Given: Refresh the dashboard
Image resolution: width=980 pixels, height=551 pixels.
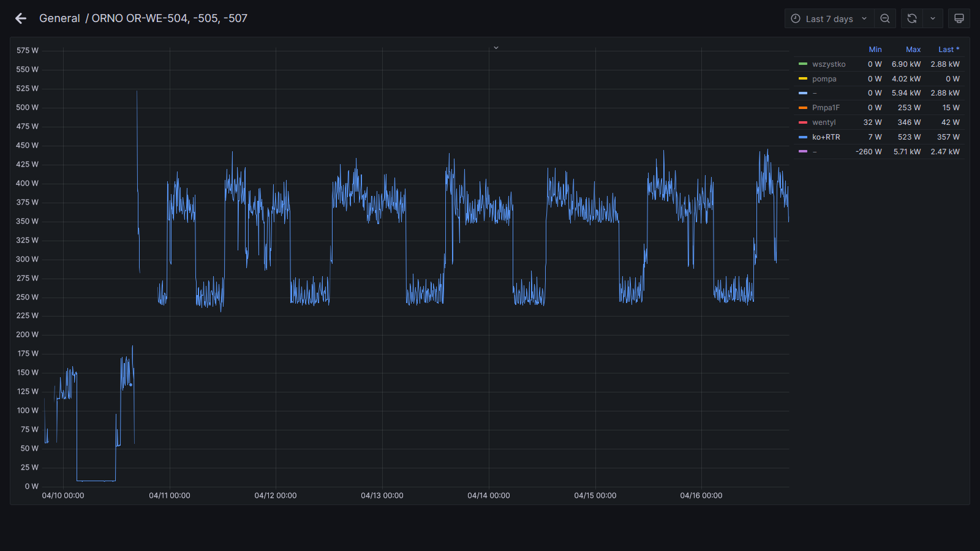Looking at the screenshot, I should coord(911,18).
